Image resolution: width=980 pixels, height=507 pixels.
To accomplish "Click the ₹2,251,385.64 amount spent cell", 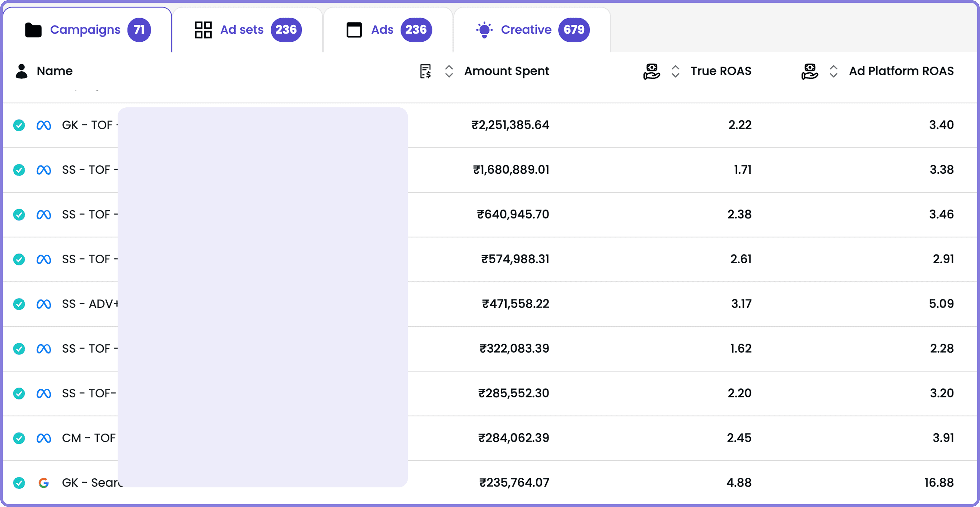I will pos(510,125).
